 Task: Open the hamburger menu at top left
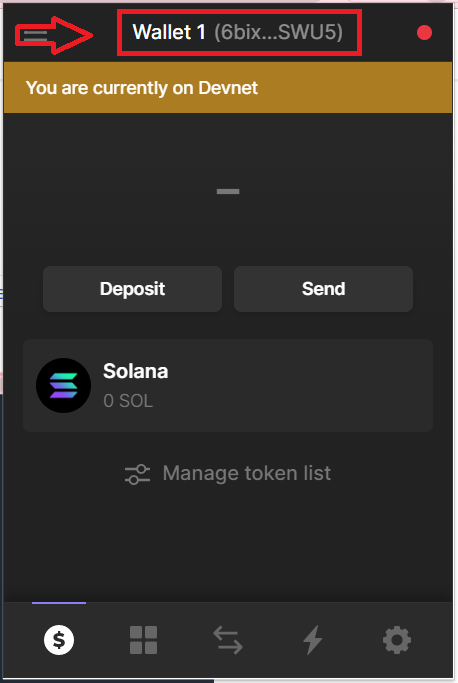(35, 35)
